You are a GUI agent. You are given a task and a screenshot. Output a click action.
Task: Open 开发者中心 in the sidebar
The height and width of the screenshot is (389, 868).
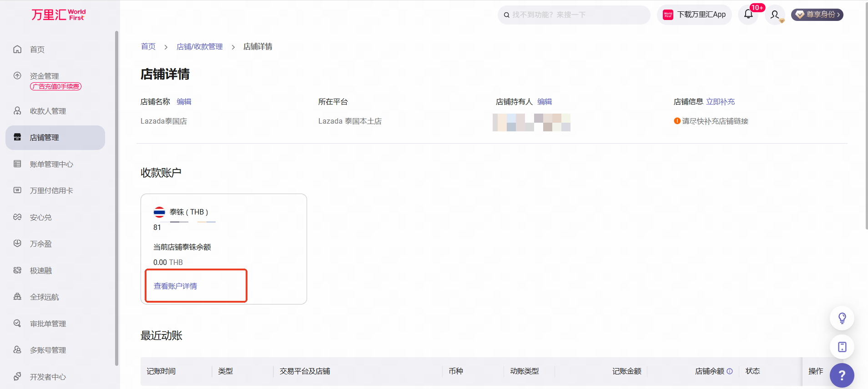tap(48, 377)
